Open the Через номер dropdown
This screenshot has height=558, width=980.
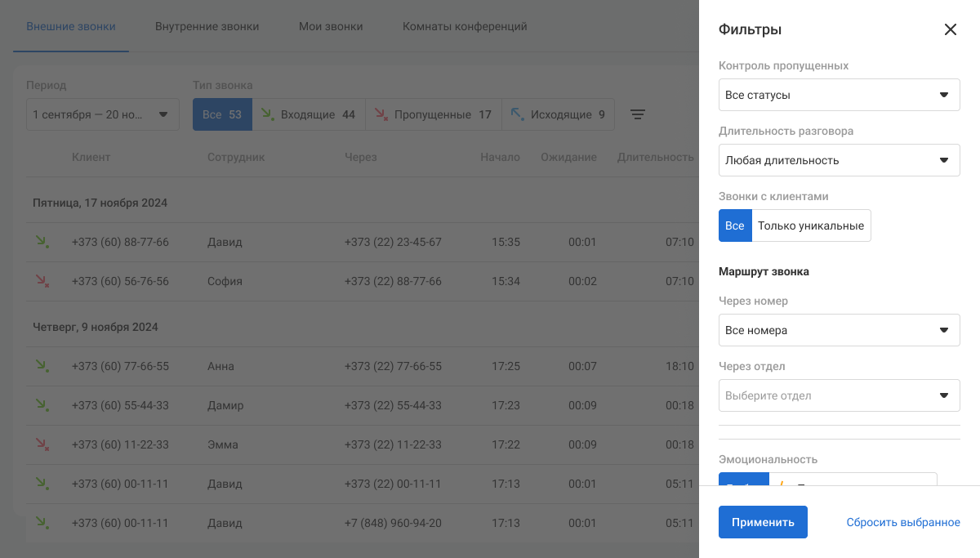(x=839, y=330)
